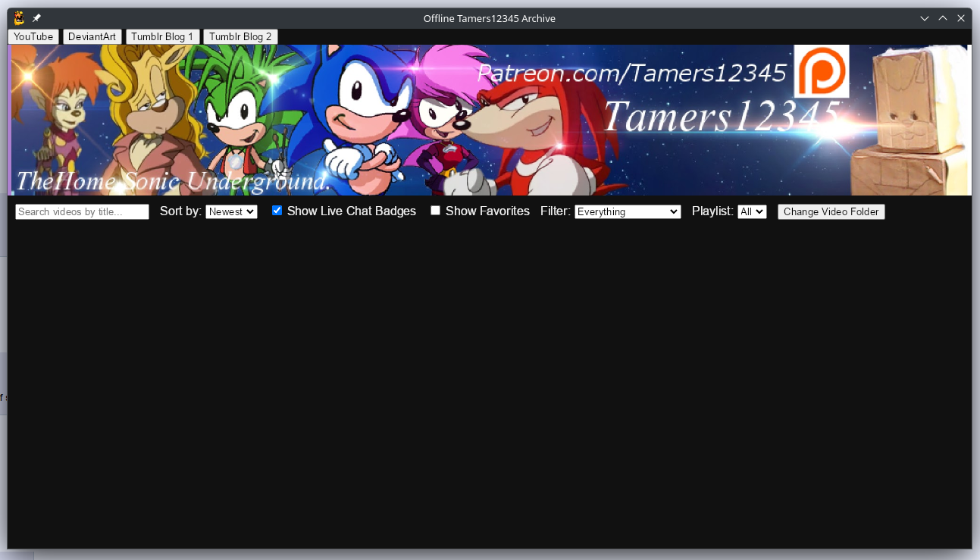Click the Patreon.com/Tamers12345 banner text
The height and width of the screenshot is (560, 980).
tap(631, 73)
